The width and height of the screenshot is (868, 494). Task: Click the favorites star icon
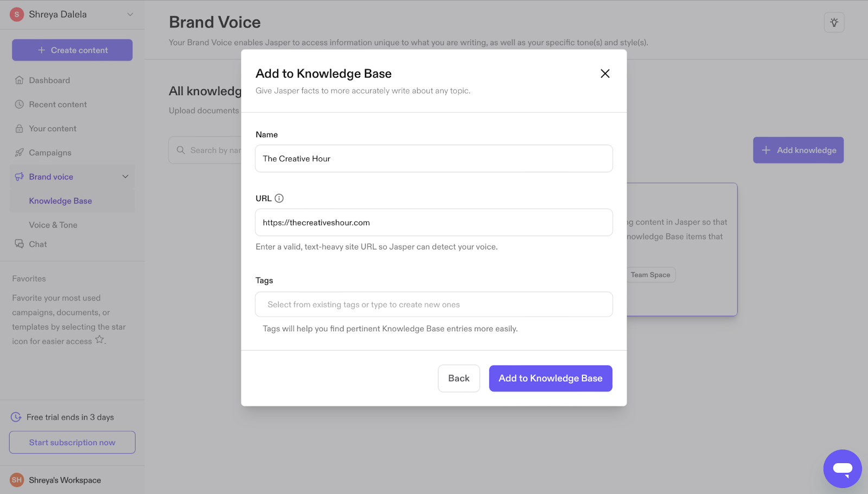pos(99,339)
